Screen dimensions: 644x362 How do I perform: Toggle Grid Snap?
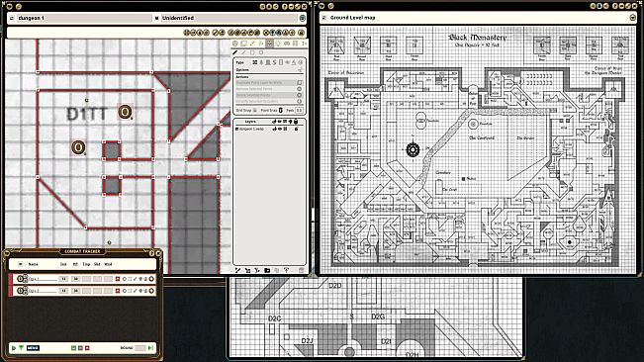(255, 111)
